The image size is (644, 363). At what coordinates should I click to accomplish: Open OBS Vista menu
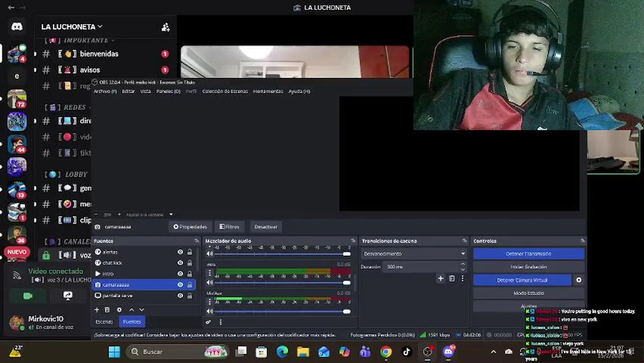pos(146,91)
